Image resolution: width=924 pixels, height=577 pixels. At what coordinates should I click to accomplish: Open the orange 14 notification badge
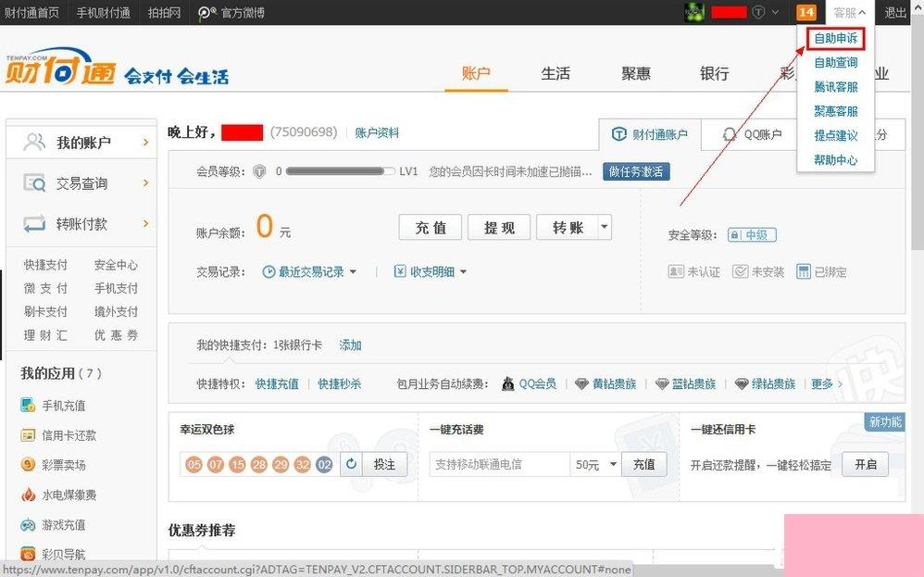click(805, 12)
